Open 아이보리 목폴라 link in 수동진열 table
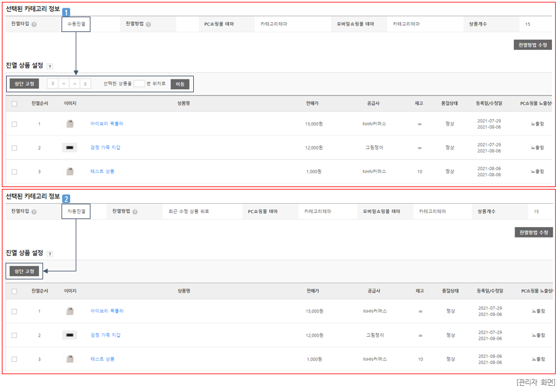The width and height of the screenshot is (560, 392). coord(107,124)
